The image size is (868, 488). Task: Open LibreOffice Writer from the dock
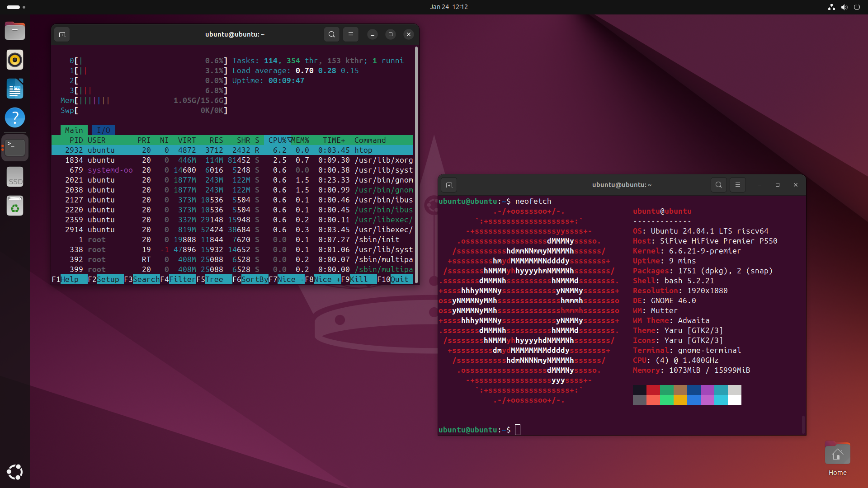tap(15, 89)
